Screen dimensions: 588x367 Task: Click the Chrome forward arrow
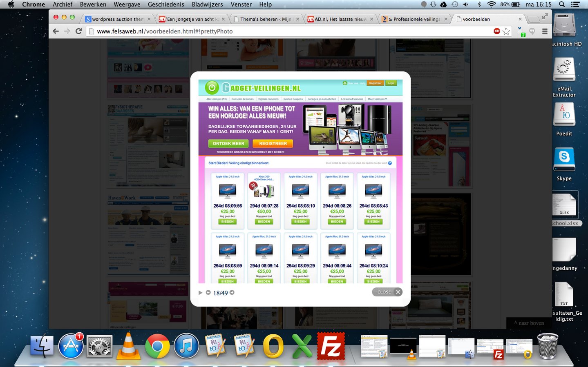click(x=67, y=31)
